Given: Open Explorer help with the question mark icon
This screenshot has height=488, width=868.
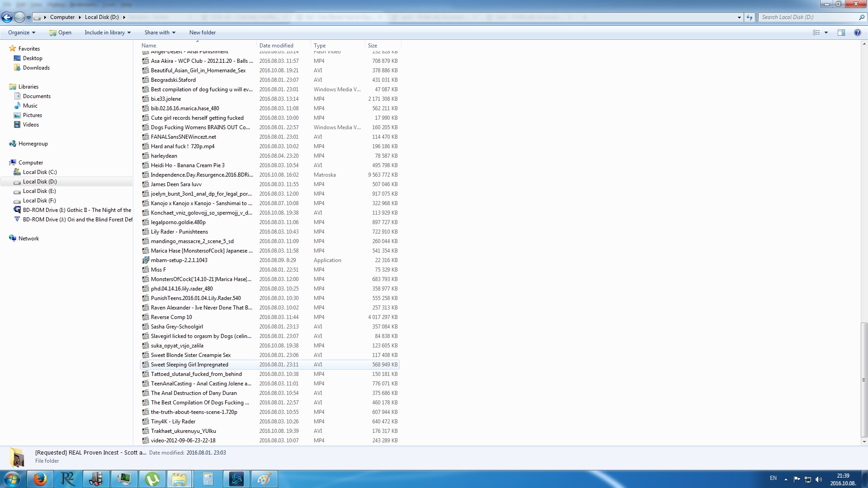Looking at the screenshot, I should coord(857,33).
